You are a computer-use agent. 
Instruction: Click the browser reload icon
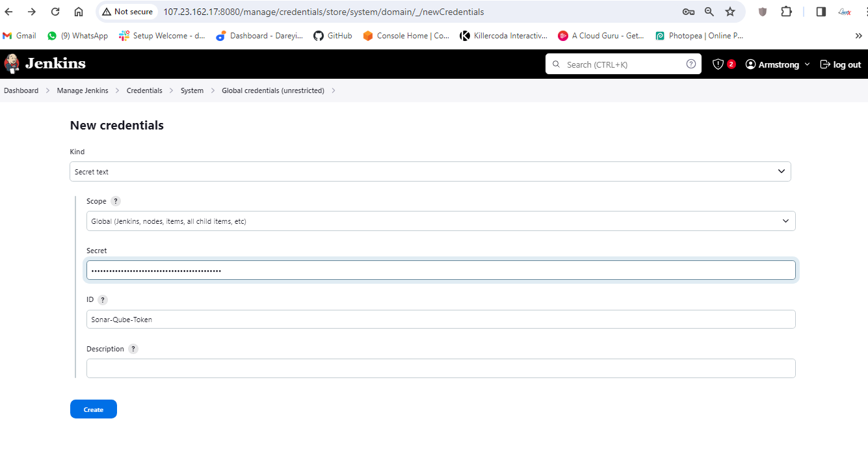click(55, 12)
